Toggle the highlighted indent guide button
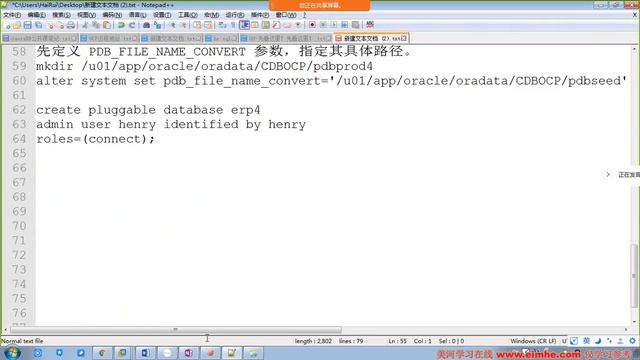Image resolution: width=640 pixels, height=360 pixels. [244, 25]
